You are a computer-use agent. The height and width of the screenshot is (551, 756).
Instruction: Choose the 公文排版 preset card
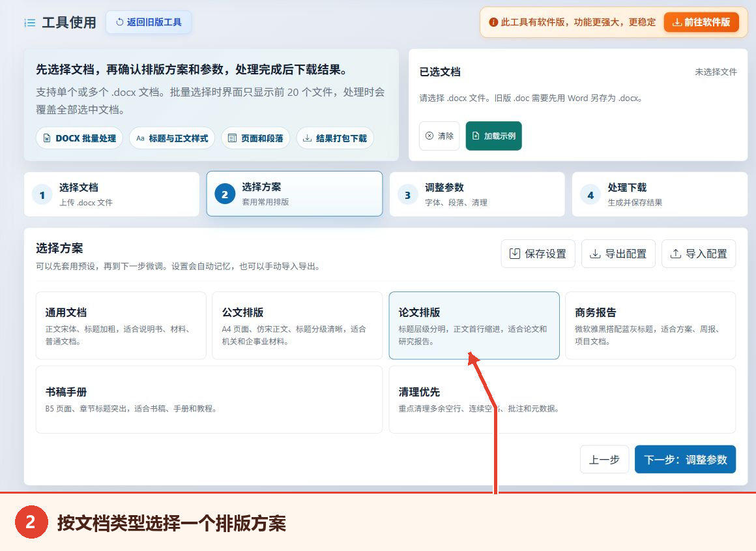[297, 325]
